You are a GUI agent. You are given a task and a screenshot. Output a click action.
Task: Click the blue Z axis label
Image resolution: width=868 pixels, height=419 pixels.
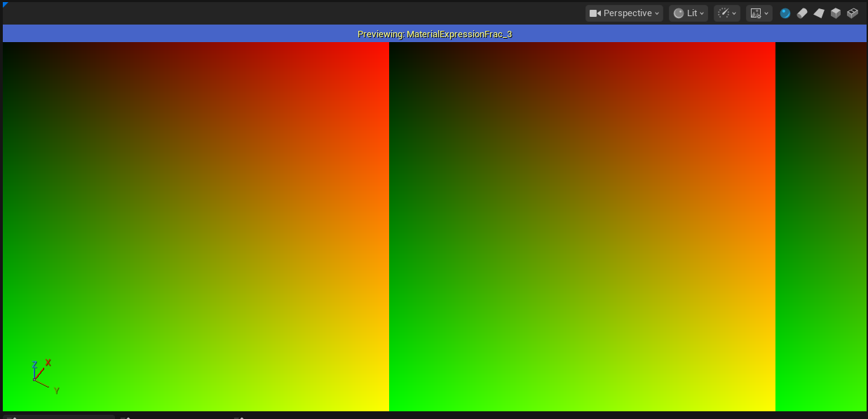(x=34, y=365)
